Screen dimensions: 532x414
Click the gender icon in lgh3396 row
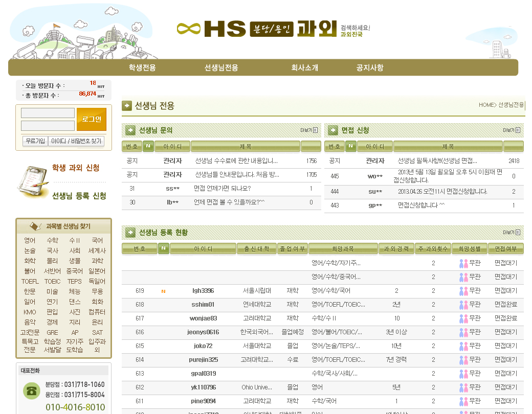click(x=463, y=291)
